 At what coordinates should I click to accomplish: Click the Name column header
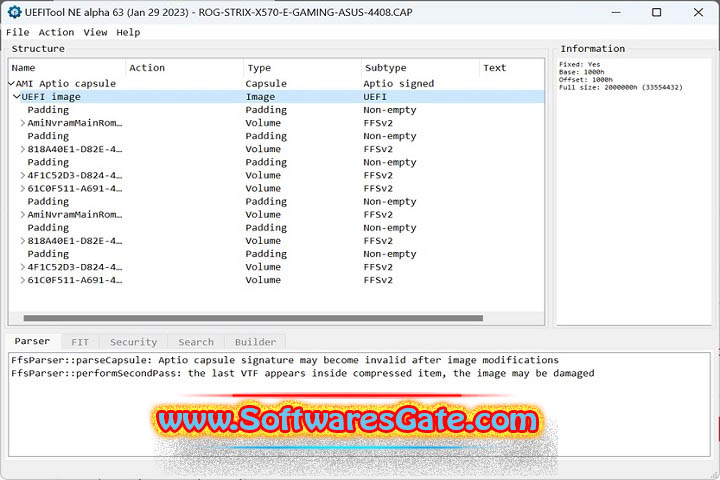[67, 68]
